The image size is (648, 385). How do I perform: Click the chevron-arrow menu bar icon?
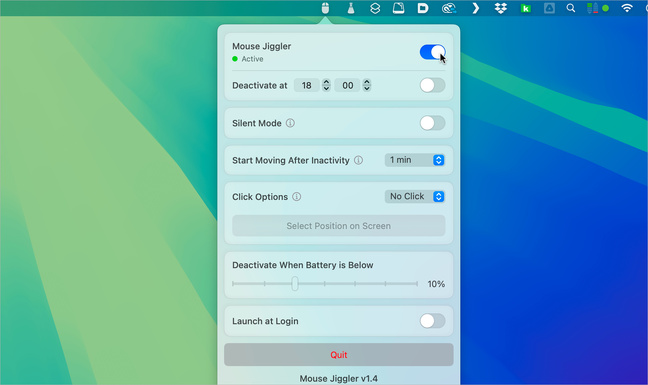476,8
